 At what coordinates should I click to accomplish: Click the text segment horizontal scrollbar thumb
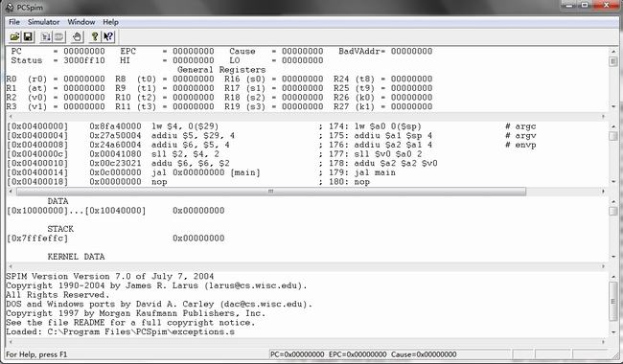(x=271, y=192)
